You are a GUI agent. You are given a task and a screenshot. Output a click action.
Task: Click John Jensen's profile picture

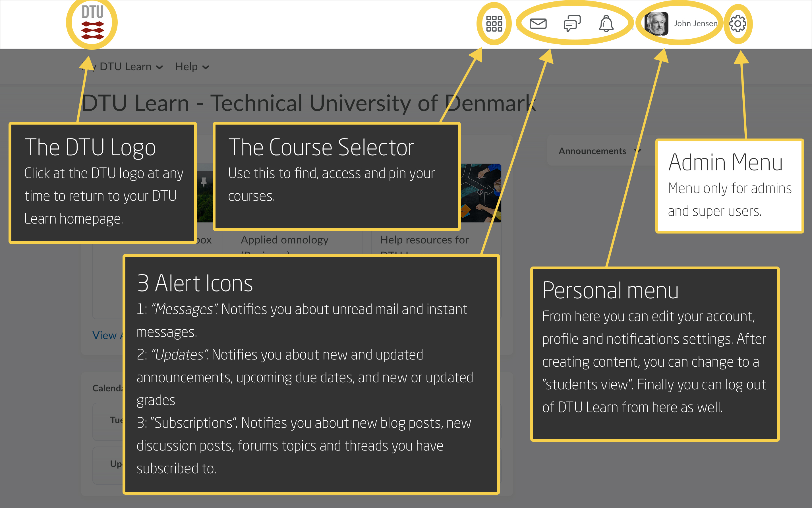[x=656, y=24]
